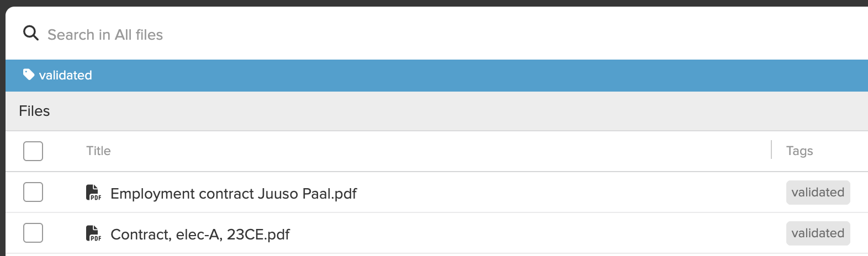
Task: Sort by the Tags column header
Action: [x=800, y=151]
